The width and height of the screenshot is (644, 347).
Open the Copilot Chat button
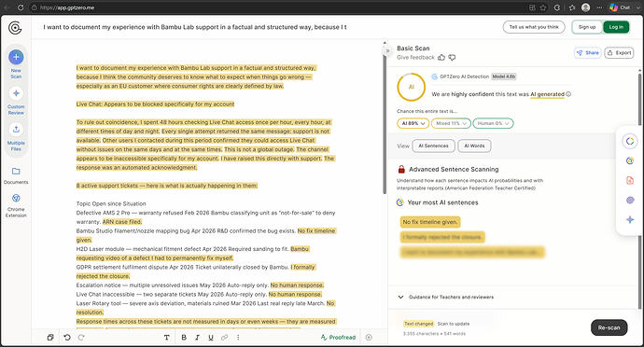click(x=620, y=7)
